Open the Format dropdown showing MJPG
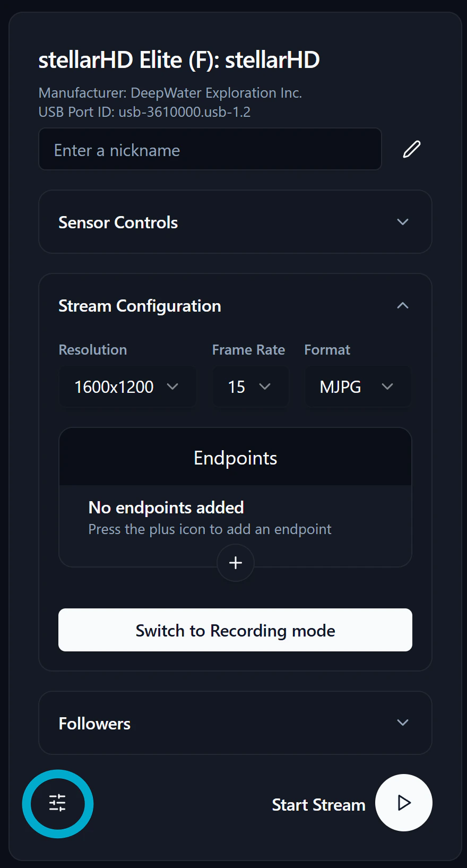467x868 pixels. pos(357,386)
